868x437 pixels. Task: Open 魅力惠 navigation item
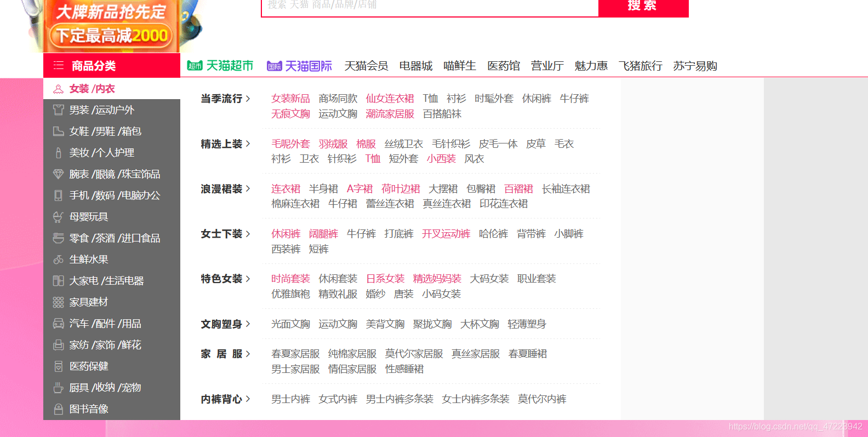click(x=591, y=66)
